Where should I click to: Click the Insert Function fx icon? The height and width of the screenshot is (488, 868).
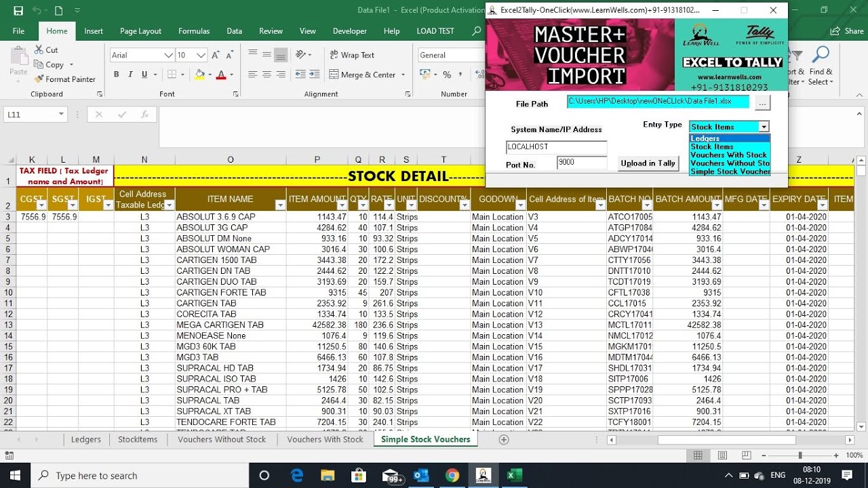coord(144,115)
